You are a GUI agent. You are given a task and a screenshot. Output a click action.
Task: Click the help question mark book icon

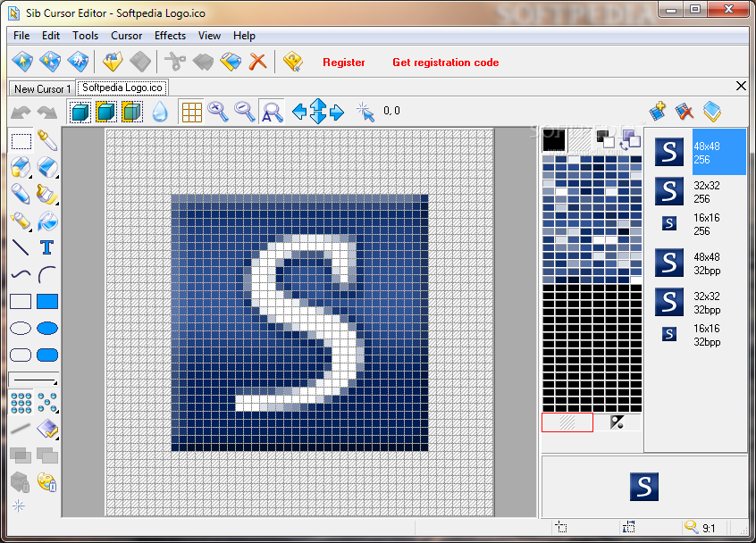point(293,62)
